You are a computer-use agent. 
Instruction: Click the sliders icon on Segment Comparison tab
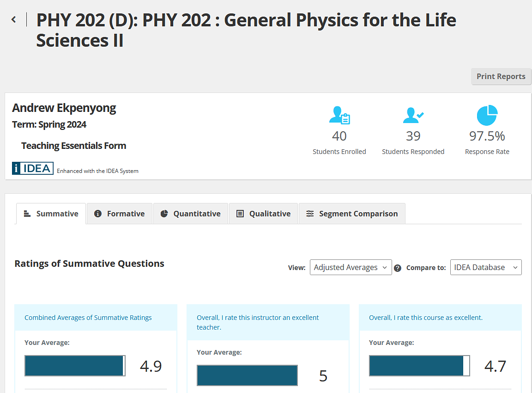click(x=310, y=214)
